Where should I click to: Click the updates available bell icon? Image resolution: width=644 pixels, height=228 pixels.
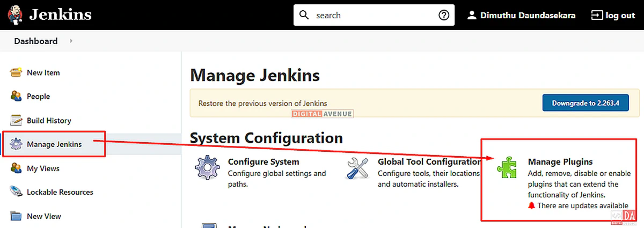pyautogui.click(x=531, y=205)
